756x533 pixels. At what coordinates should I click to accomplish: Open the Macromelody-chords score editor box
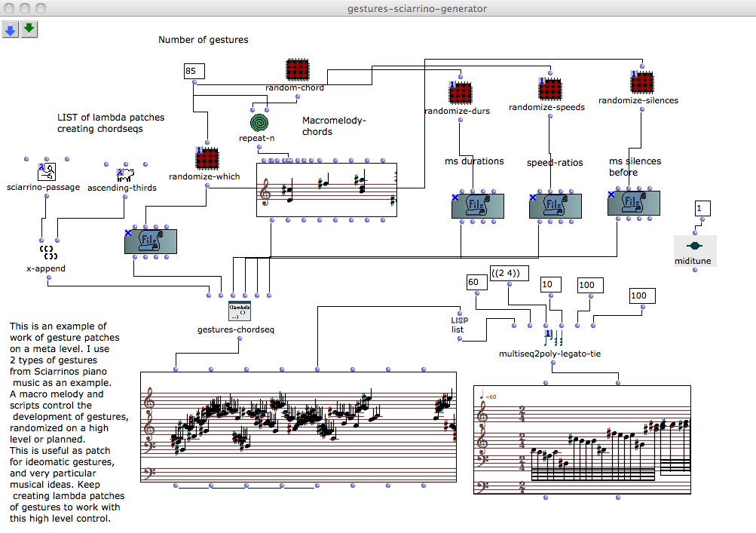tap(326, 189)
